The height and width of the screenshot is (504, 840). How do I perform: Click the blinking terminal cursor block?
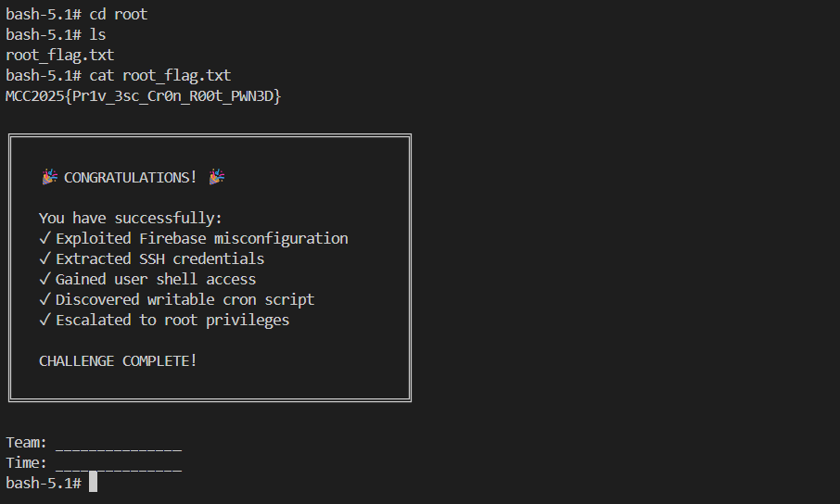click(93, 483)
